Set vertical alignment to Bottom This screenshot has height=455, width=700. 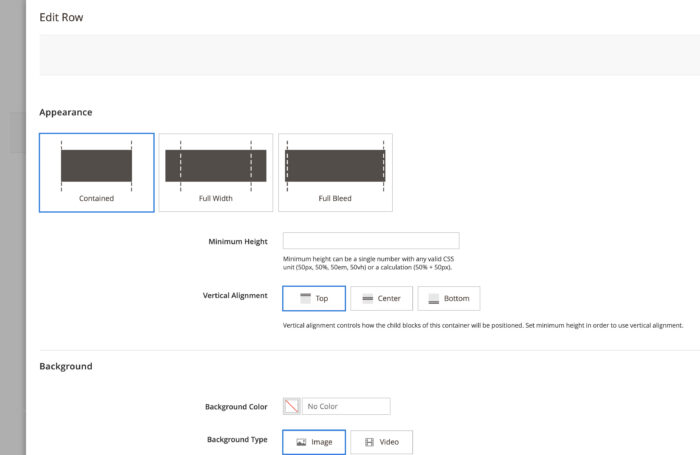[x=449, y=298]
